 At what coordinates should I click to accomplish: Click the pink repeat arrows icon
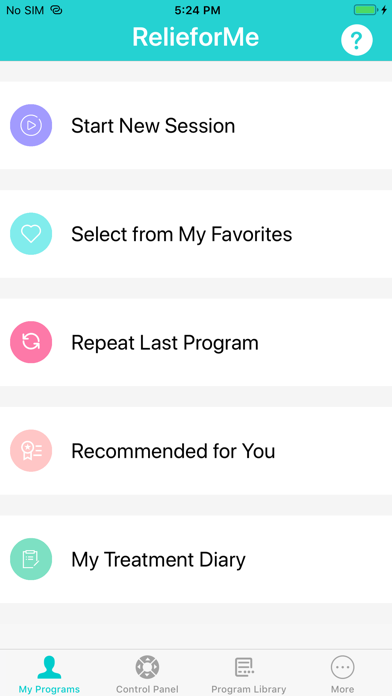31,342
